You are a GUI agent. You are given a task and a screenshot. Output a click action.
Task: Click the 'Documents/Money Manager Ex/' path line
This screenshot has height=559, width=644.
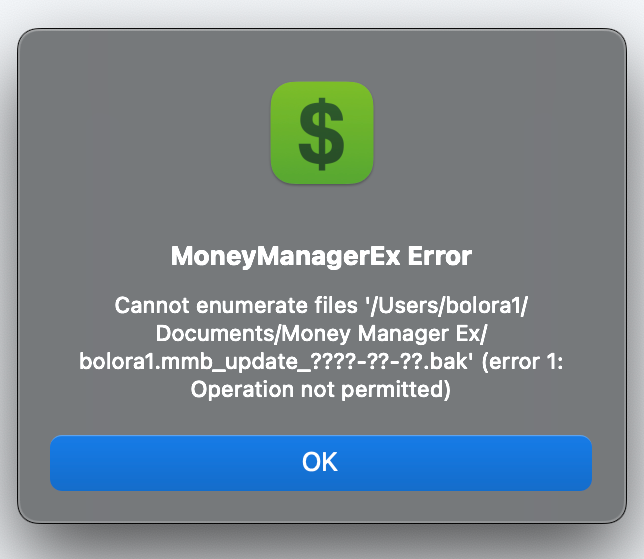point(321,334)
